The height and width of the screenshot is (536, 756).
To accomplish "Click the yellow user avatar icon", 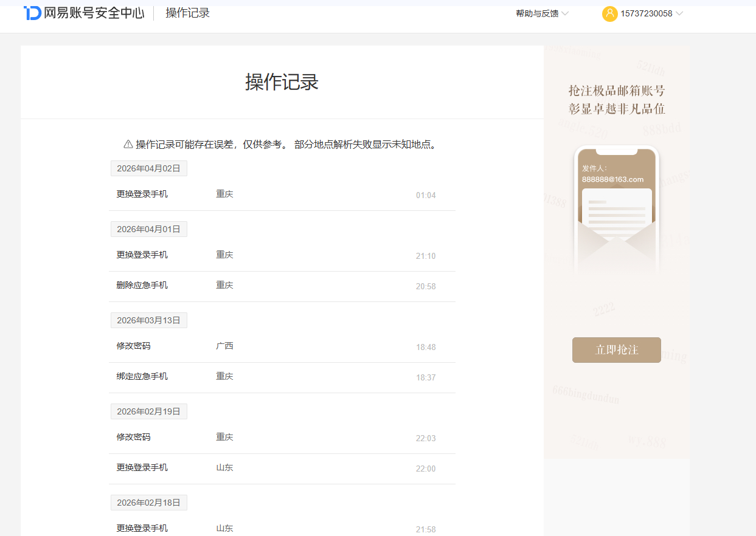I will tap(609, 13).
